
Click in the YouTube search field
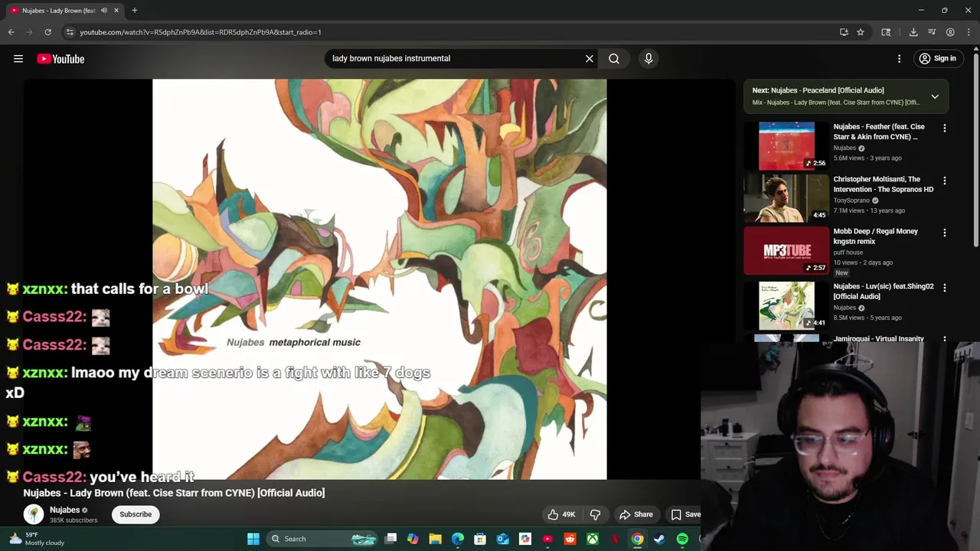456,58
